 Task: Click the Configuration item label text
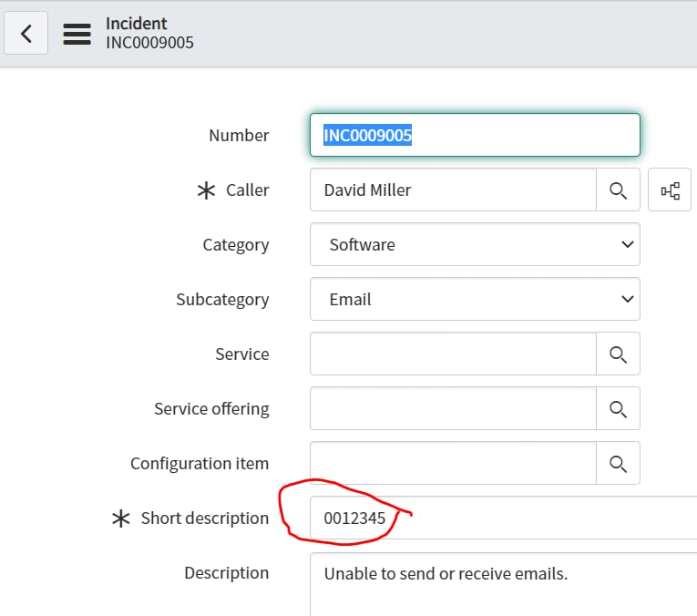200,464
